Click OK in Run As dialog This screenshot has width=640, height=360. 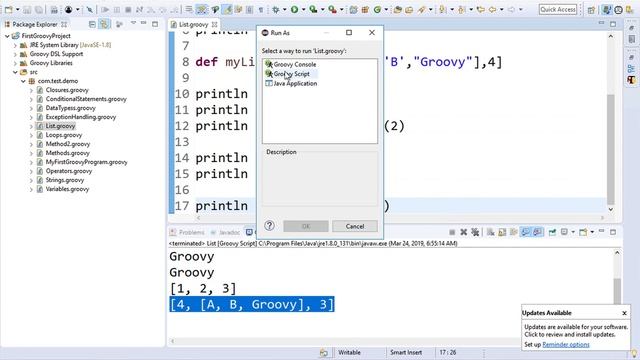coord(306,226)
